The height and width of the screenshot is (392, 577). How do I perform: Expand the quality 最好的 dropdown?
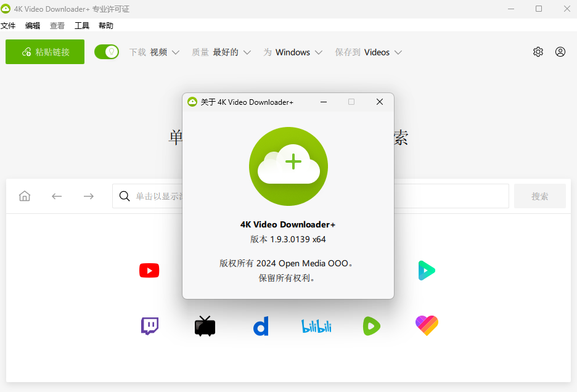(x=221, y=52)
